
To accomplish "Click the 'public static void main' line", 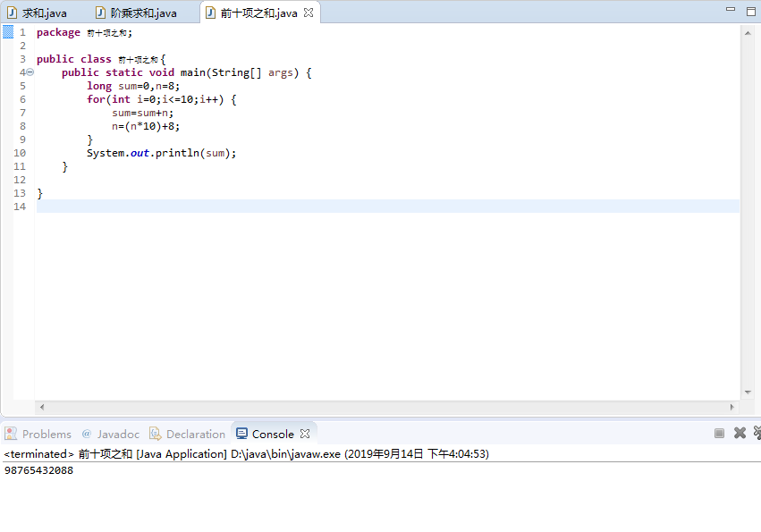I will [187, 72].
